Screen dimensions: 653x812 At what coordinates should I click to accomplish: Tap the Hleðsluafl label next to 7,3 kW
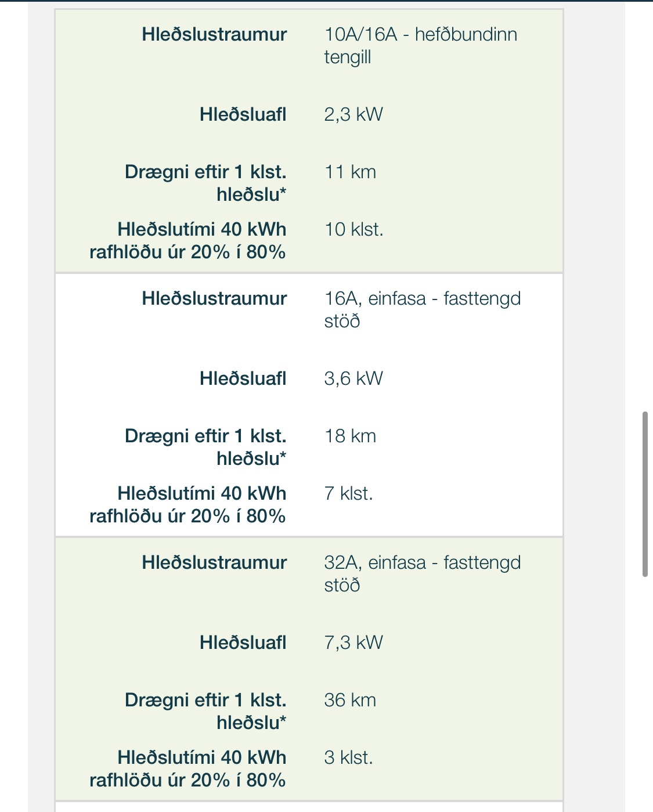[x=243, y=643]
